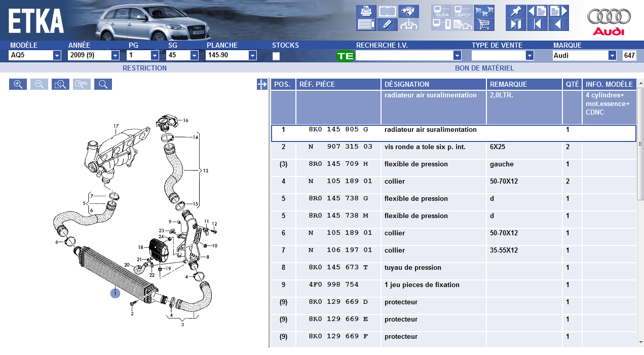Expand the PLANCHE dropdown showing 145-90
The image size is (644, 355).
point(252,56)
